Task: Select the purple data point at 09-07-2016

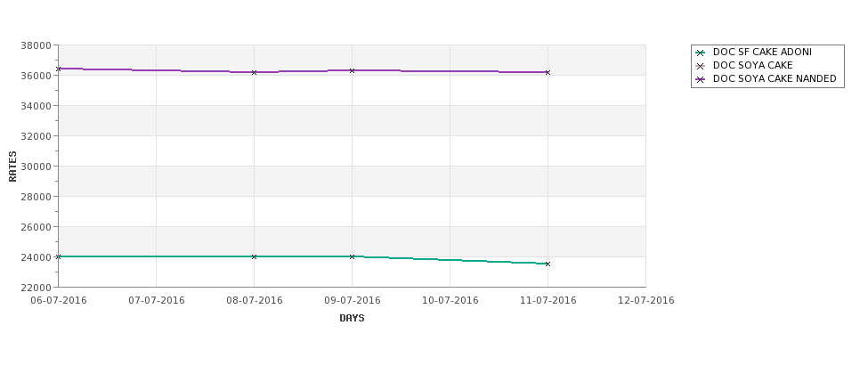Action: point(352,71)
